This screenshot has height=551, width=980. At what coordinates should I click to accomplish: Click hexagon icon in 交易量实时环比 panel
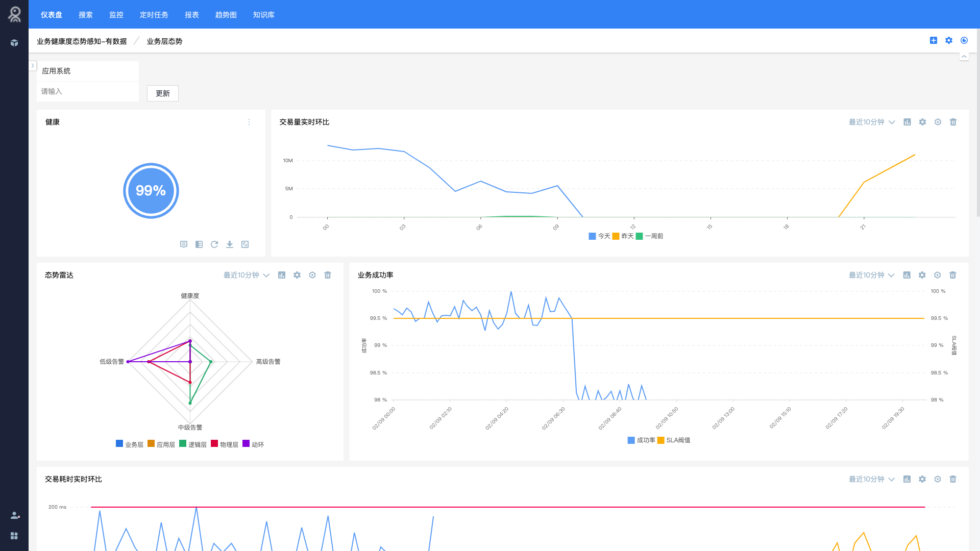coord(938,122)
